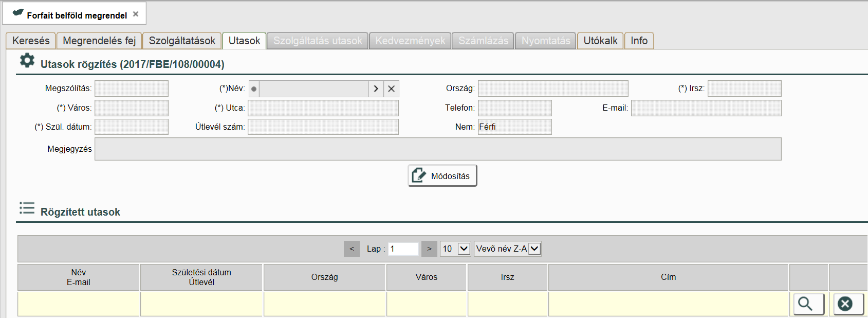
Task: Click the gear icon beside Utasok rögzítés
Action: (x=27, y=61)
